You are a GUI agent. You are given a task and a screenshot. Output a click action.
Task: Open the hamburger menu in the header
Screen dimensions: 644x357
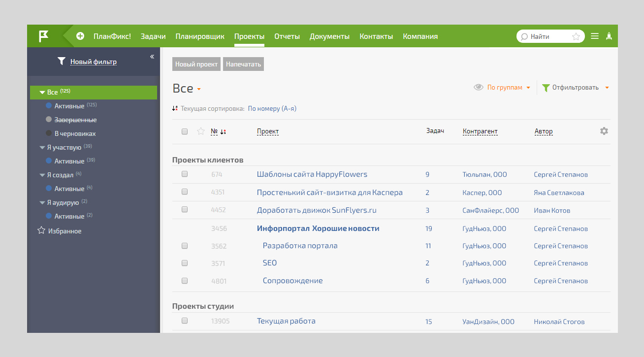(x=594, y=36)
